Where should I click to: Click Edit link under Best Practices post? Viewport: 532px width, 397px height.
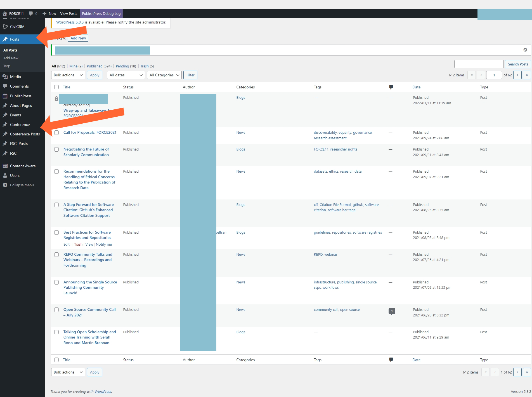tap(67, 244)
